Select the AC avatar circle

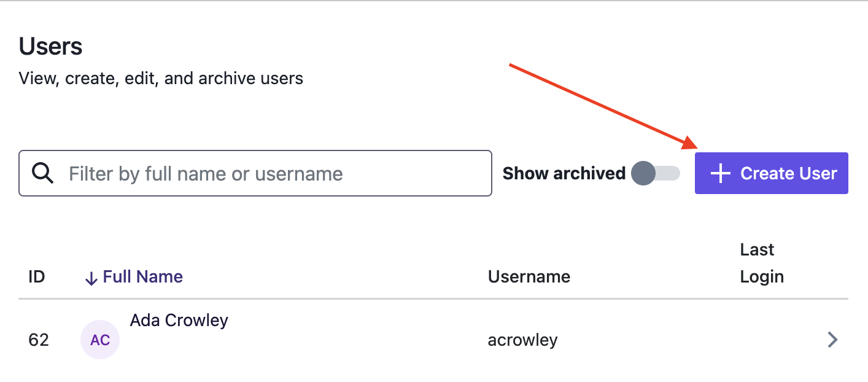100,340
